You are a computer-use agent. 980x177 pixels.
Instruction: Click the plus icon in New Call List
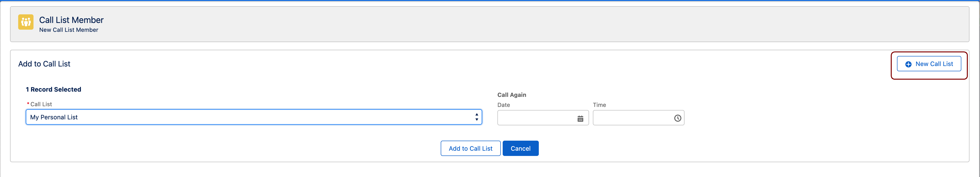[908, 64]
